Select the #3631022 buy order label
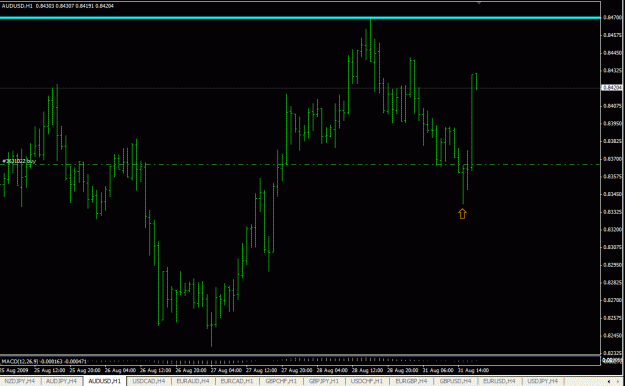This screenshot has height=386, width=625. (19, 161)
